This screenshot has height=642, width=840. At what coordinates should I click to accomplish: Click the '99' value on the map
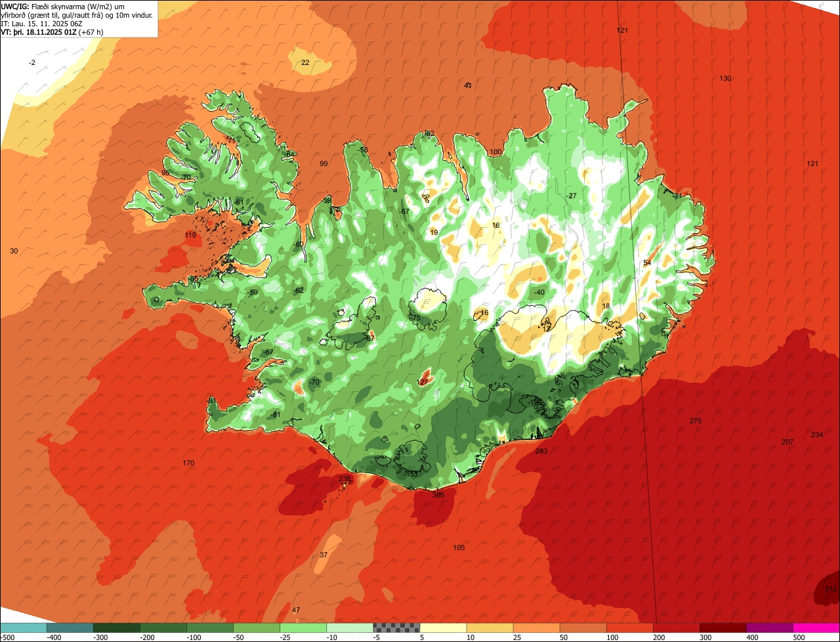(324, 163)
